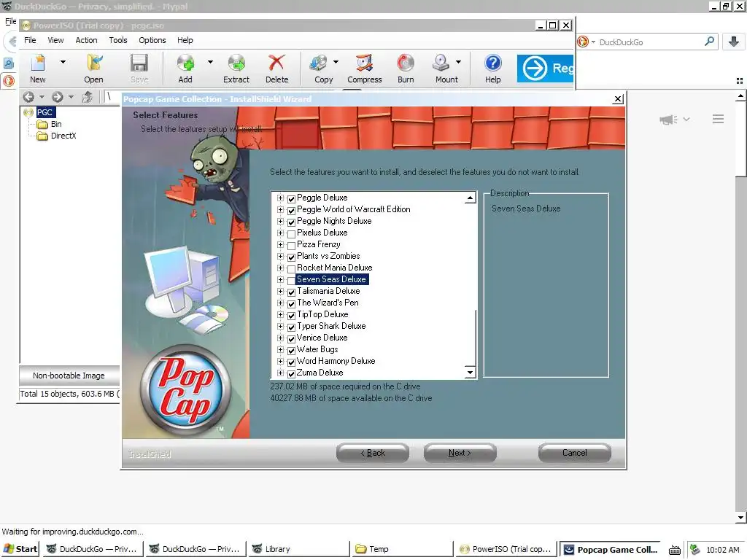Select the PGC disc root in tree

point(46,112)
